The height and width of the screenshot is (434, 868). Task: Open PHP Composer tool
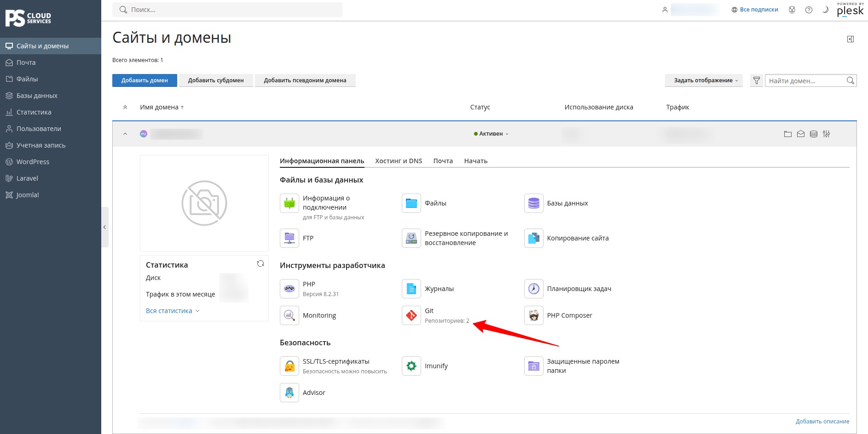coord(569,315)
